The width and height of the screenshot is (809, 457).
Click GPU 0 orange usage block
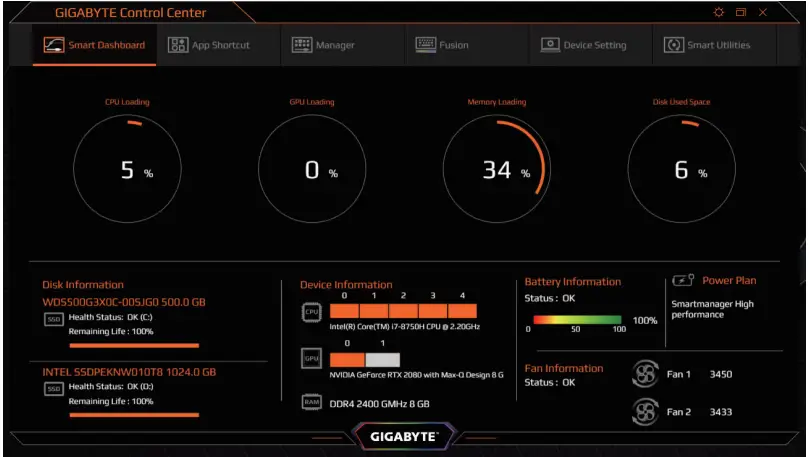pos(347,359)
